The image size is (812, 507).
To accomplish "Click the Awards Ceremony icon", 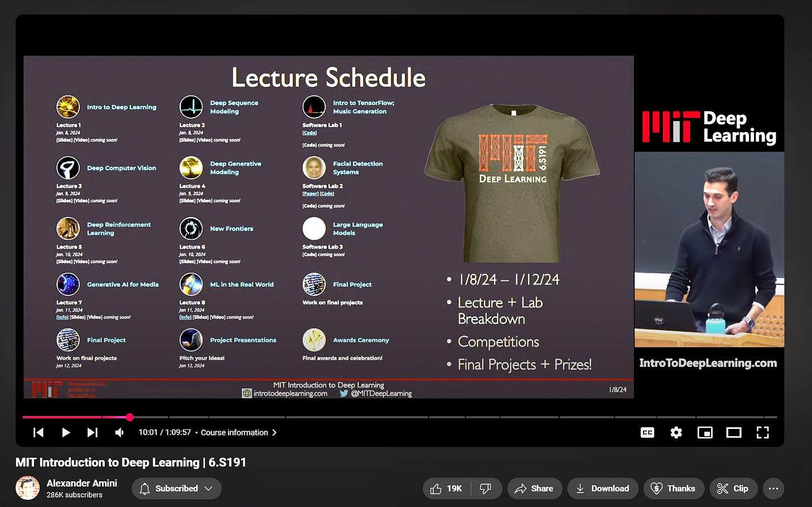I will click(314, 340).
